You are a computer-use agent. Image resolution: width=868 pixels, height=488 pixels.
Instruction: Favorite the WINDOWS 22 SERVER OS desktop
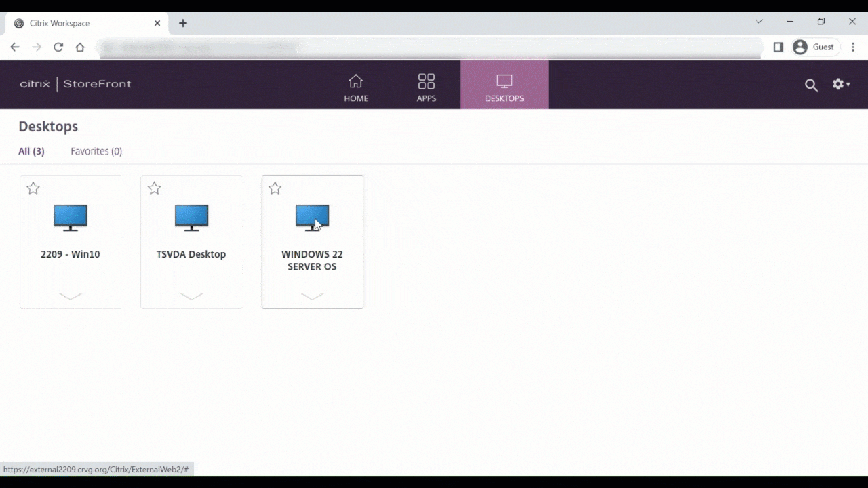point(275,188)
